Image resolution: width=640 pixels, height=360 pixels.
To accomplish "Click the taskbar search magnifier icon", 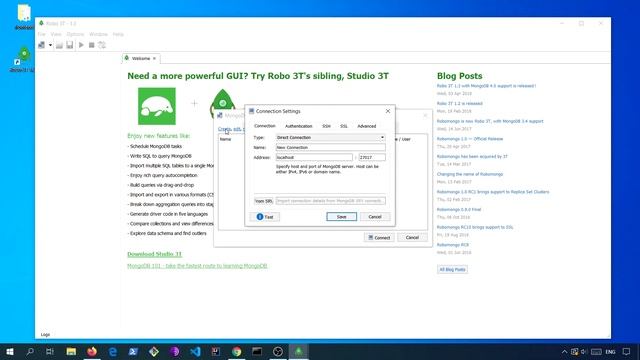I will click(30, 351).
